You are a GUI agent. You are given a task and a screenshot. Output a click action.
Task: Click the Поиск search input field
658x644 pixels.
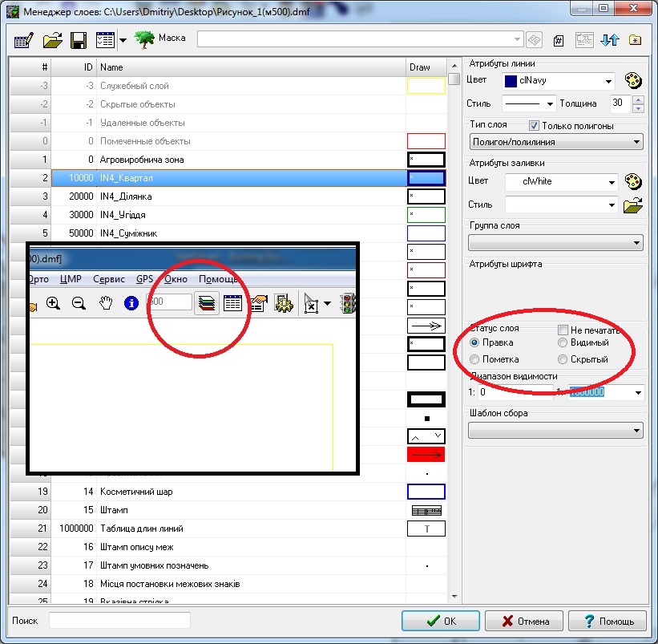tap(119, 620)
